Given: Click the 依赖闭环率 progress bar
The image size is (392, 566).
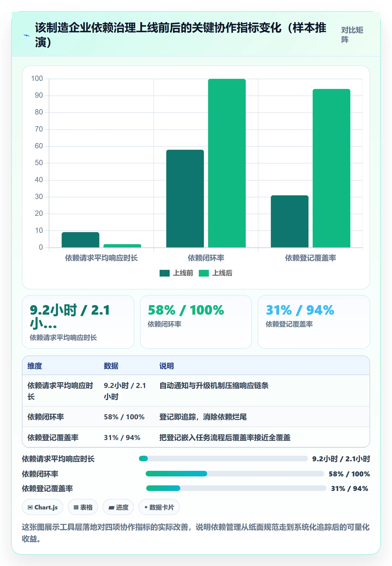Looking at the screenshot, I should (235, 474).
